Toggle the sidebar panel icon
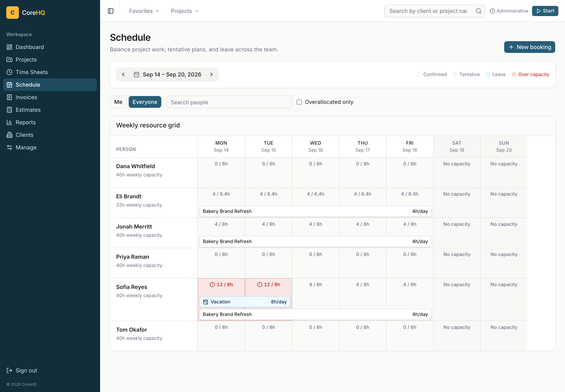This screenshot has height=392, width=565. click(111, 11)
